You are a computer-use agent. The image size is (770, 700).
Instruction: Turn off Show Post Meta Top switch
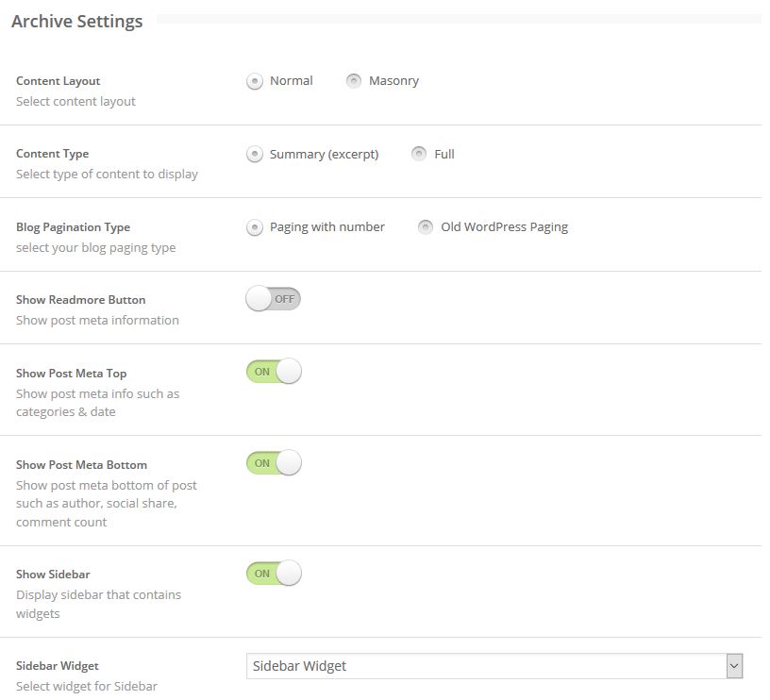pyautogui.click(x=274, y=372)
